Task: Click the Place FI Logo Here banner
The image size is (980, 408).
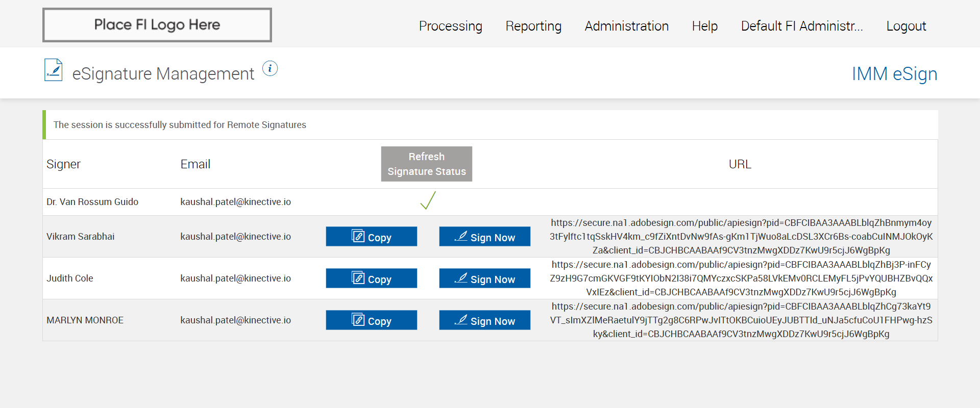Action: 157,25
